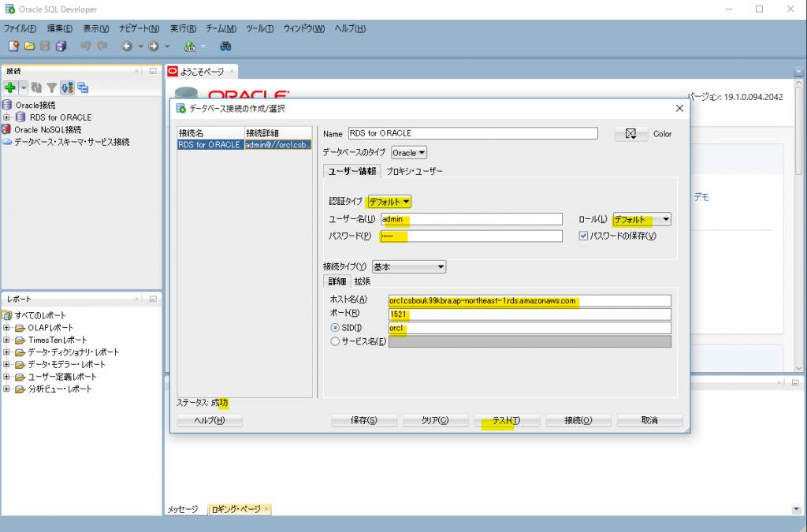Viewport: 807px width, 532px height.
Task: Select the SID radio button
Action: (335, 328)
